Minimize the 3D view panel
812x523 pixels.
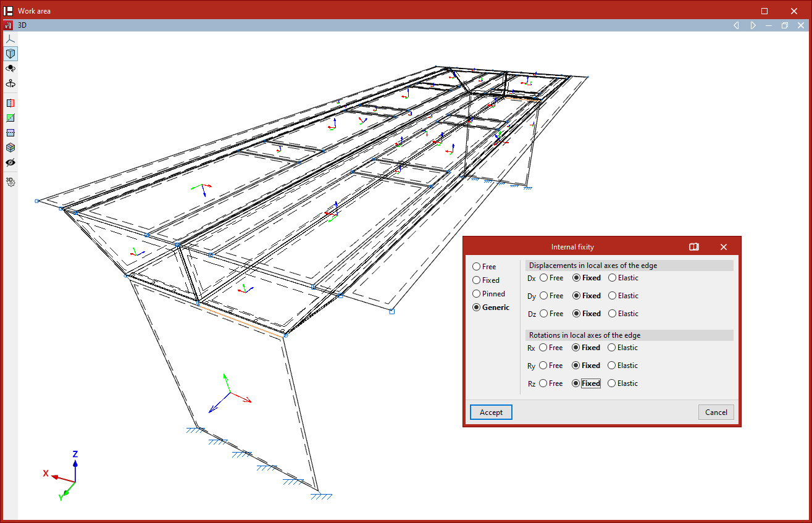[769, 25]
